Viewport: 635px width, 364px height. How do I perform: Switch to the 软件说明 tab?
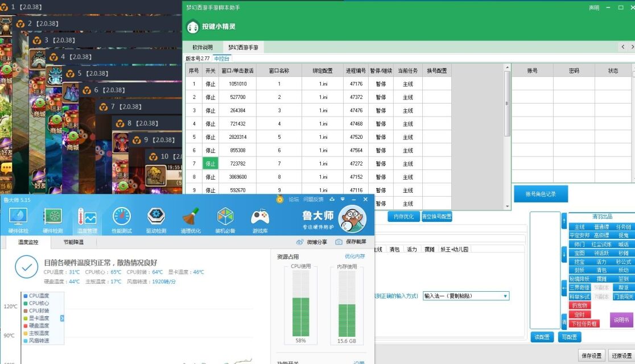tap(203, 47)
